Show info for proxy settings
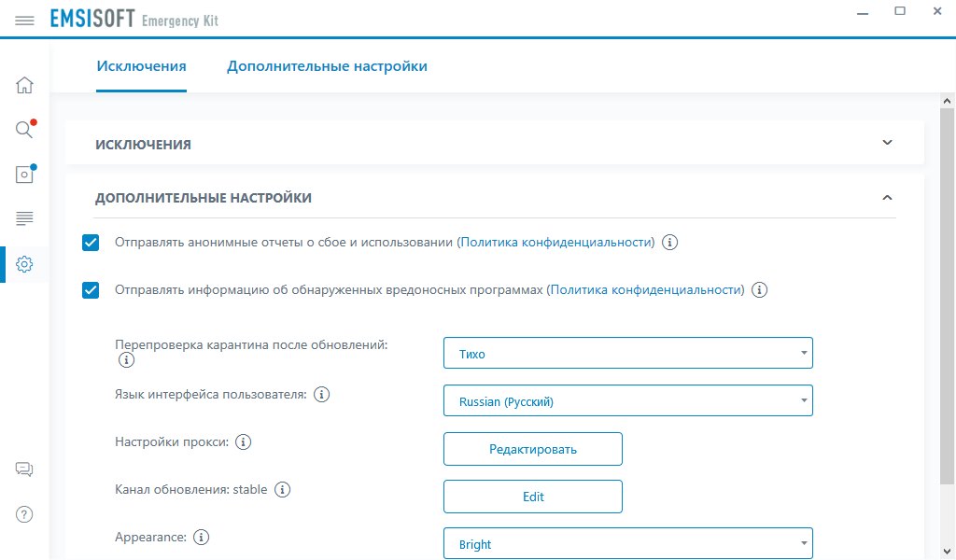956x560 pixels. coord(244,441)
